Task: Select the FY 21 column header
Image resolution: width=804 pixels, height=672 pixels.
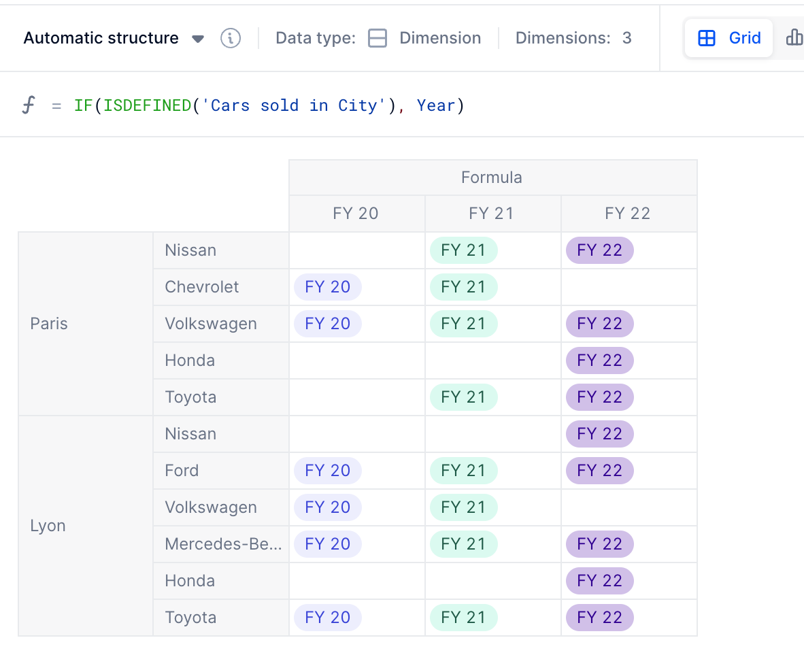Action: 492,214
